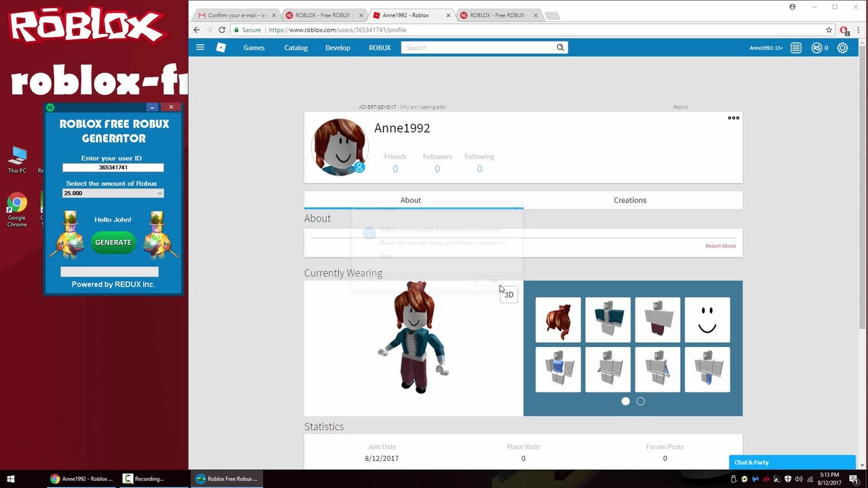The width and height of the screenshot is (868, 488).
Task: Select first page dot of worn items
Action: point(625,401)
